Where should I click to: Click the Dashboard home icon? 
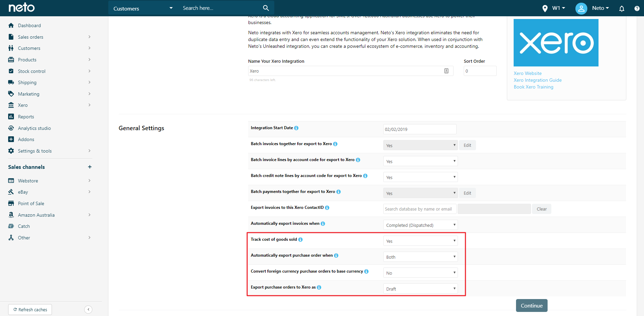[11, 25]
